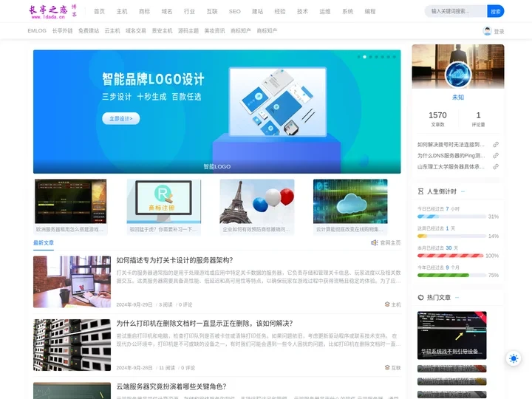
Task: Click category icon 主机 on first article
Action: pos(387,304)
